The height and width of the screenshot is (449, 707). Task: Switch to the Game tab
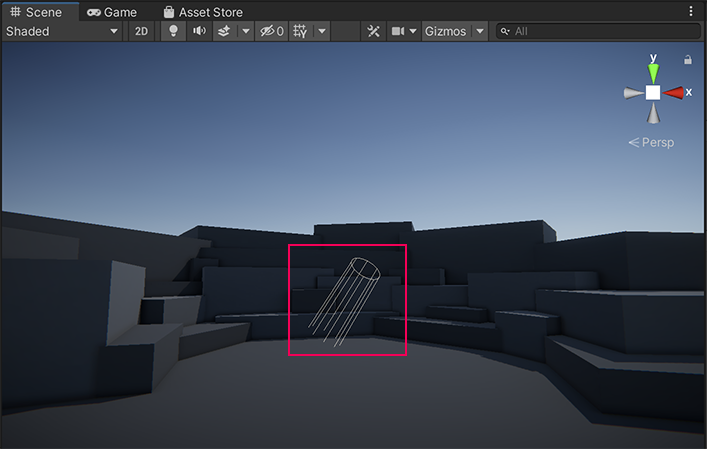pos(111,12)
